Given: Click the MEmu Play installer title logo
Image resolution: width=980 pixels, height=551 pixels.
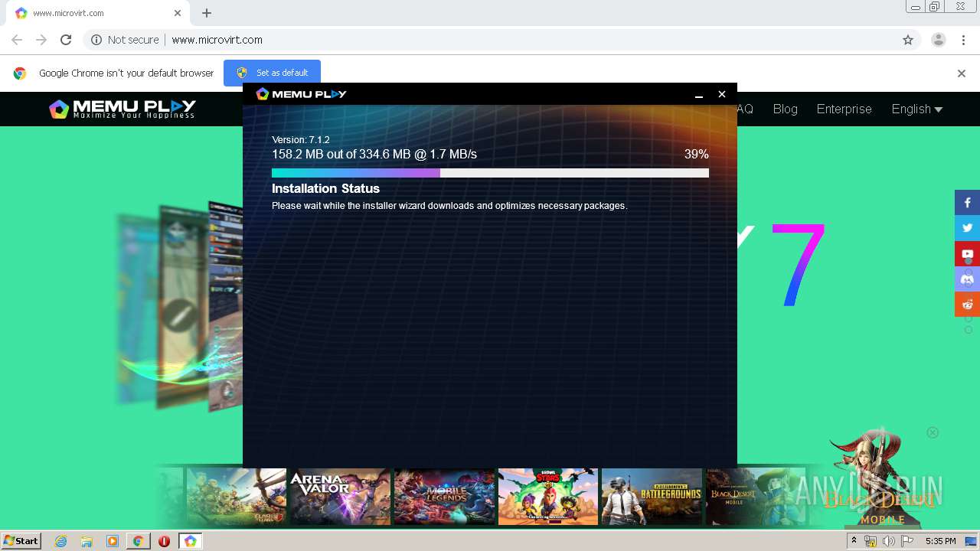Looking at the screenshot, I should [301, 94].
